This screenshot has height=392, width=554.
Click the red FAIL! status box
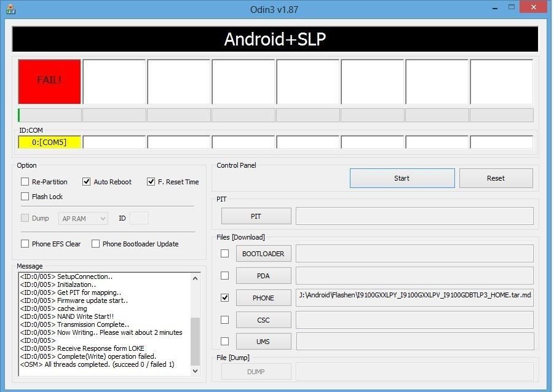pos(49,82)
